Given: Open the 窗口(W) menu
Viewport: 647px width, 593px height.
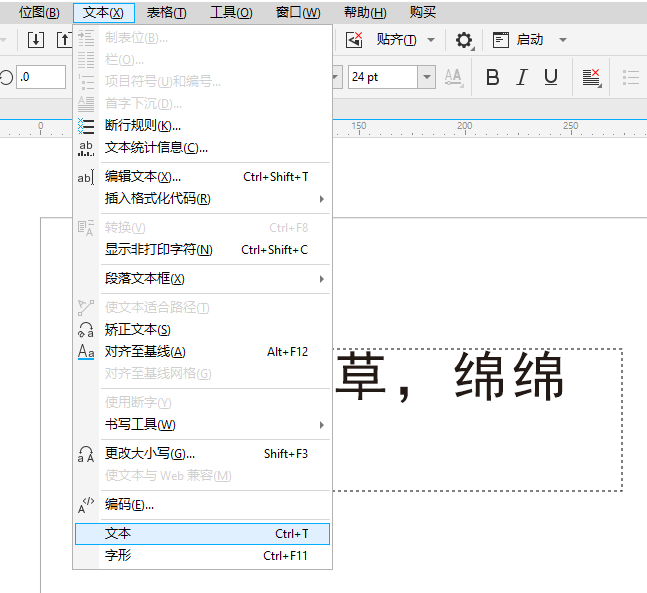Looking at the screenshot, I should point(298,13).
